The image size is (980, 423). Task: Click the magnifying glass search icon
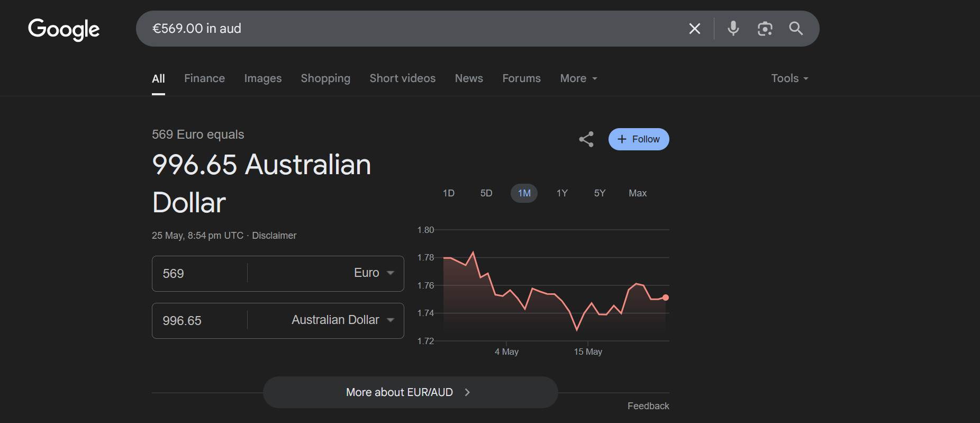tap(796, 29)
